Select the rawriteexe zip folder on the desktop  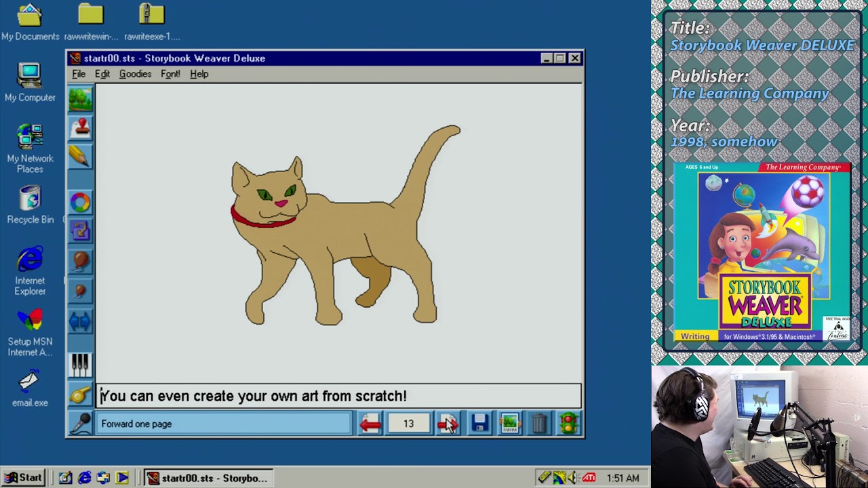click(152, 22)
